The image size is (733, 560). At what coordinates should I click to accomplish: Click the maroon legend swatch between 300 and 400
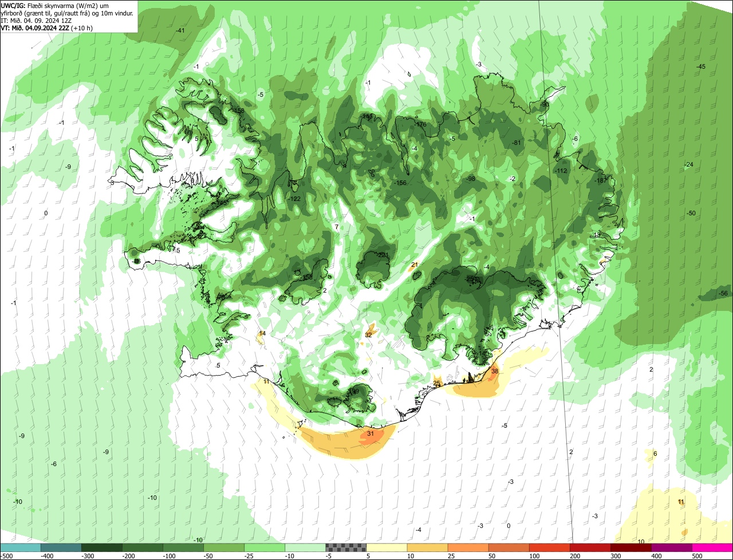point(630,547)
